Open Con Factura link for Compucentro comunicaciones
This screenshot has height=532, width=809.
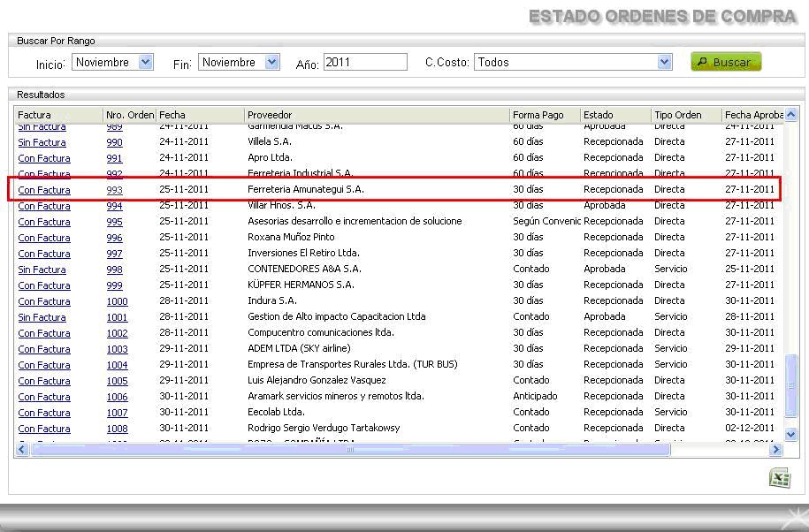pos(44,333)
